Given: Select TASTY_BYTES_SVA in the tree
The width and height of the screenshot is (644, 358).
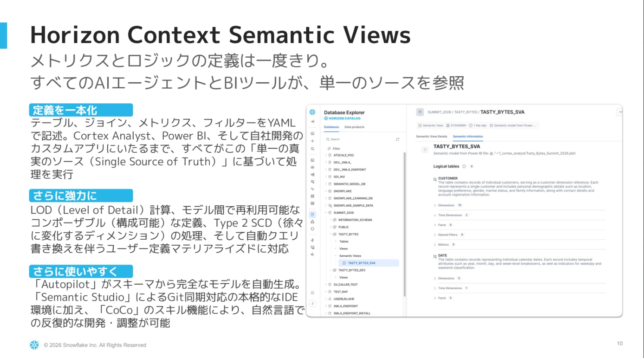Looking at the screenshot, I should [368, 263].
